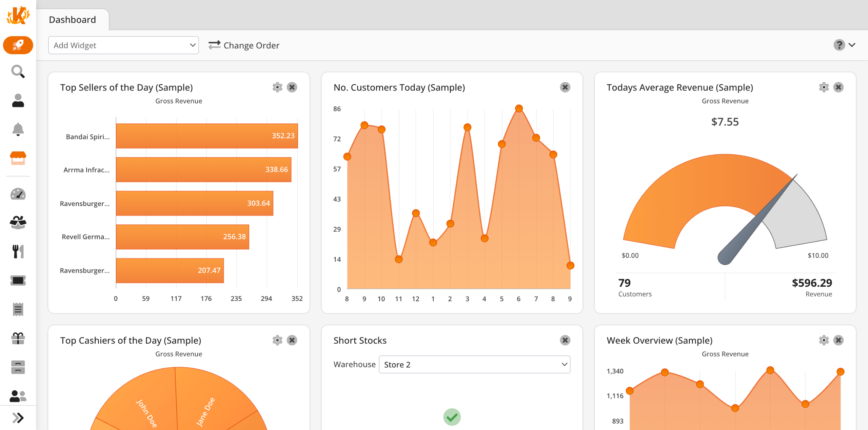
Task: Open the search magnifier icon
Action: pyautogui.click(x=18, y=71)
